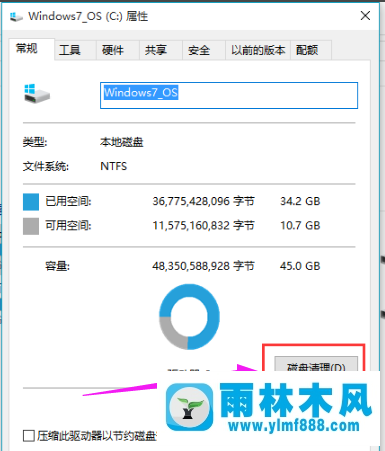Switch to the 常规 tab
The width and height of the screenshot is (385, 451).
pos(32,49)
